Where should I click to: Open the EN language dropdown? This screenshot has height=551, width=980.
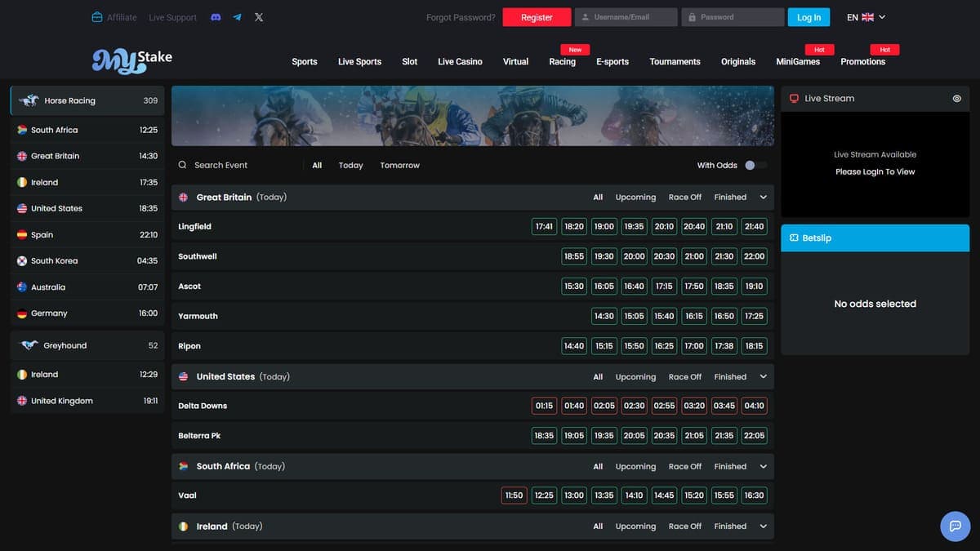tap(866, 17)
